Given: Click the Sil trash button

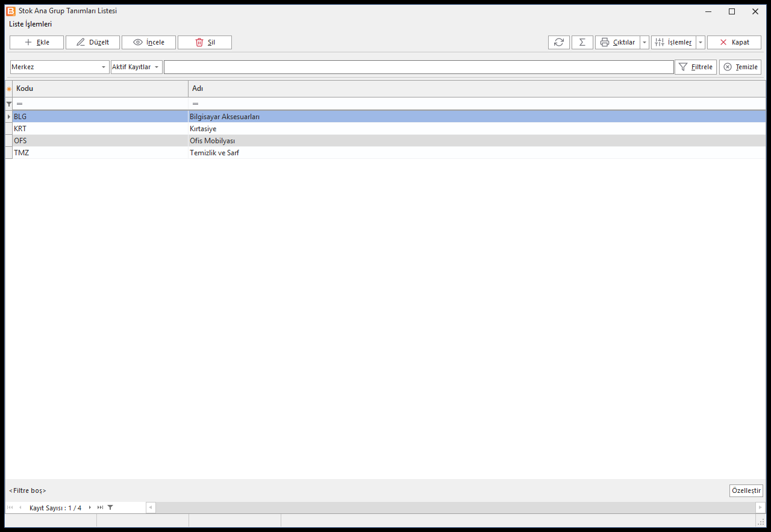Looking at the screenshot, I should click(x=205, y=42).
